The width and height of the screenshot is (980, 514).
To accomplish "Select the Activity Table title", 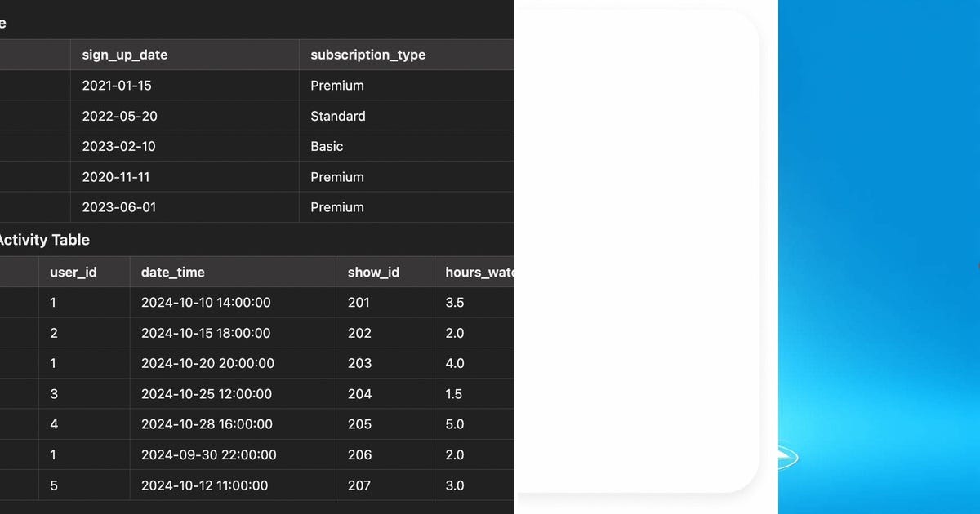I will click(45, 240).
